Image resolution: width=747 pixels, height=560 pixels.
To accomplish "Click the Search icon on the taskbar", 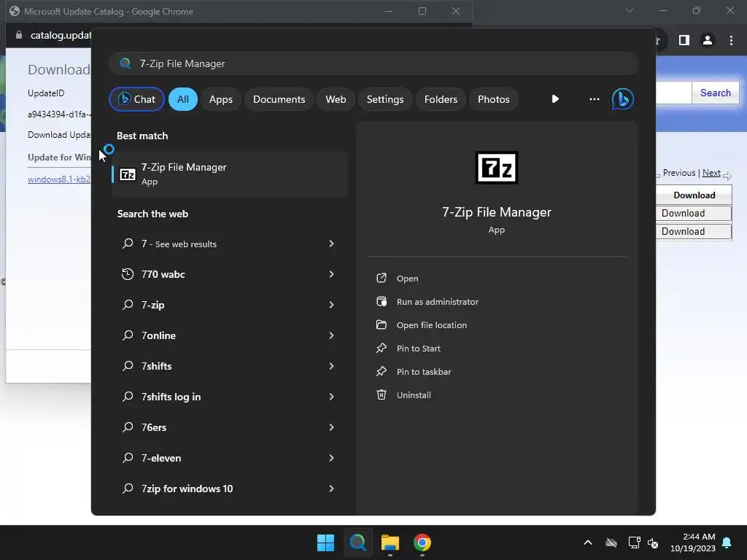I will point(357,542).
